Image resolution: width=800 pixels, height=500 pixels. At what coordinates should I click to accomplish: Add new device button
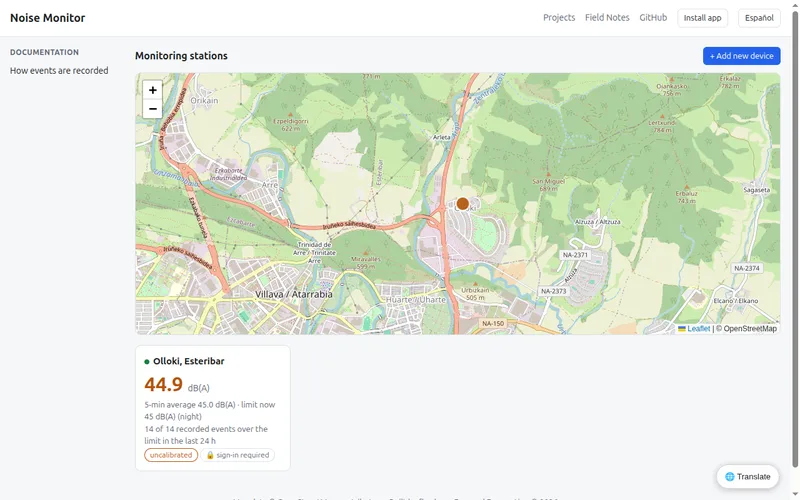pyautogui.click(x=741, y=56)
